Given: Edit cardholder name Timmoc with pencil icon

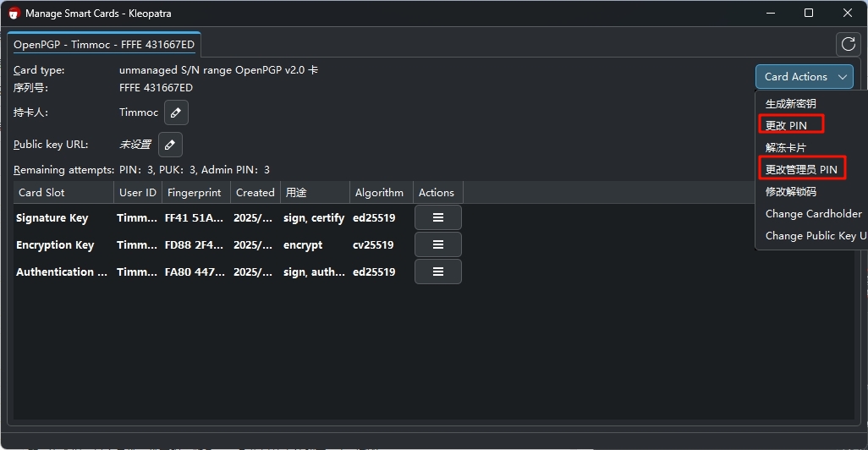Looking at the screenshot, I should 176,112.
